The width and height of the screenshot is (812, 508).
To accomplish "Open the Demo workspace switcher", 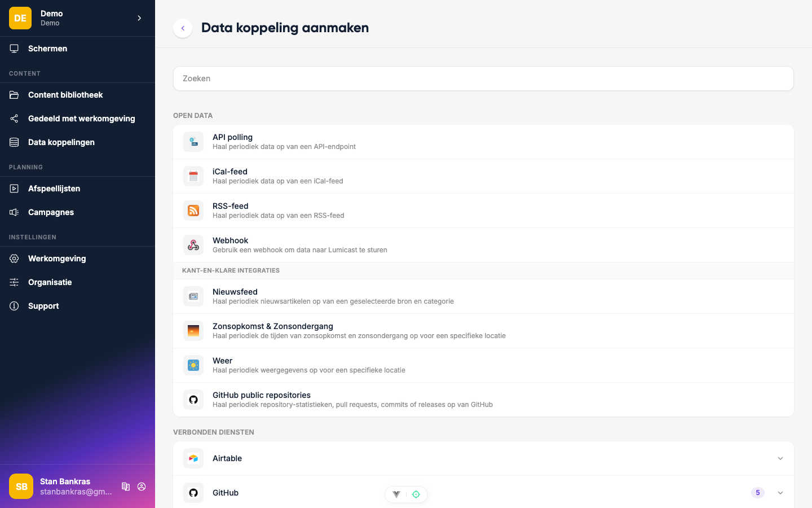I will tap(77, 18).
